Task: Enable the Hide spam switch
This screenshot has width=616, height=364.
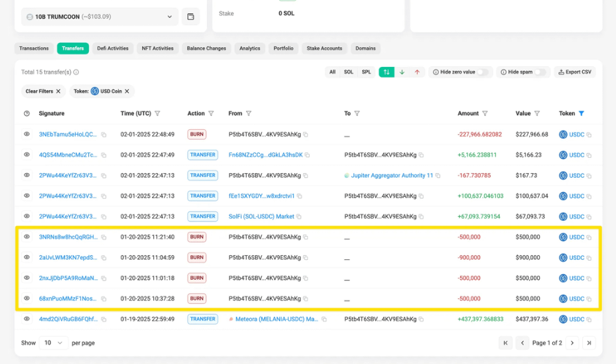Action: click(x=541, y=72)
